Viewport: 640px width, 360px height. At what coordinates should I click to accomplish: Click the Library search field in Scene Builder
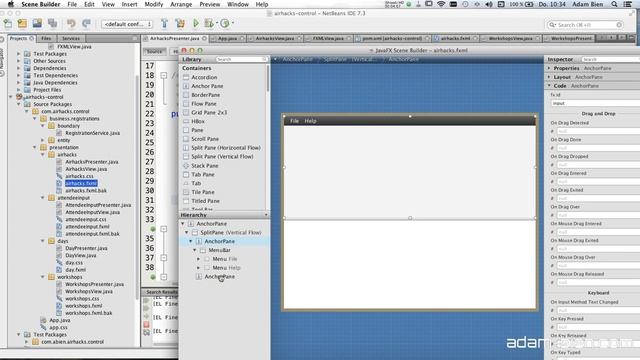pos(241,60)
